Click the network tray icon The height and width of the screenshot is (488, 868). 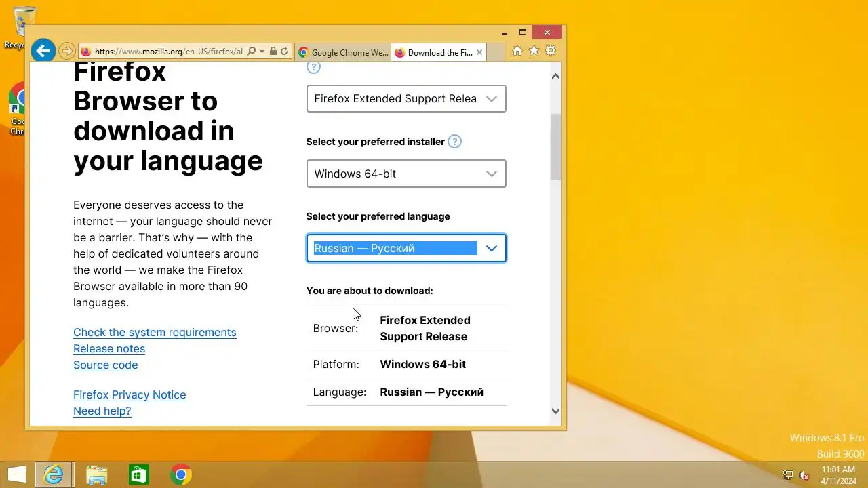pos(788,475)
